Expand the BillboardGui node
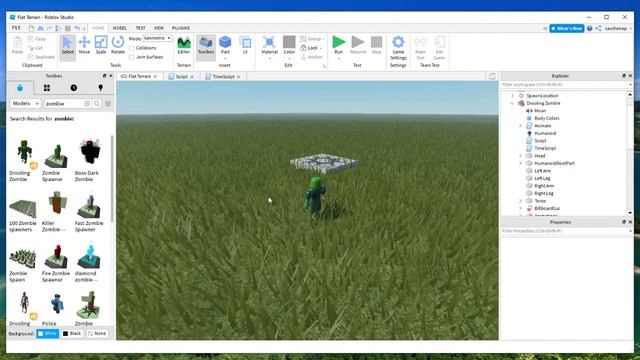 tap(520, 208)
